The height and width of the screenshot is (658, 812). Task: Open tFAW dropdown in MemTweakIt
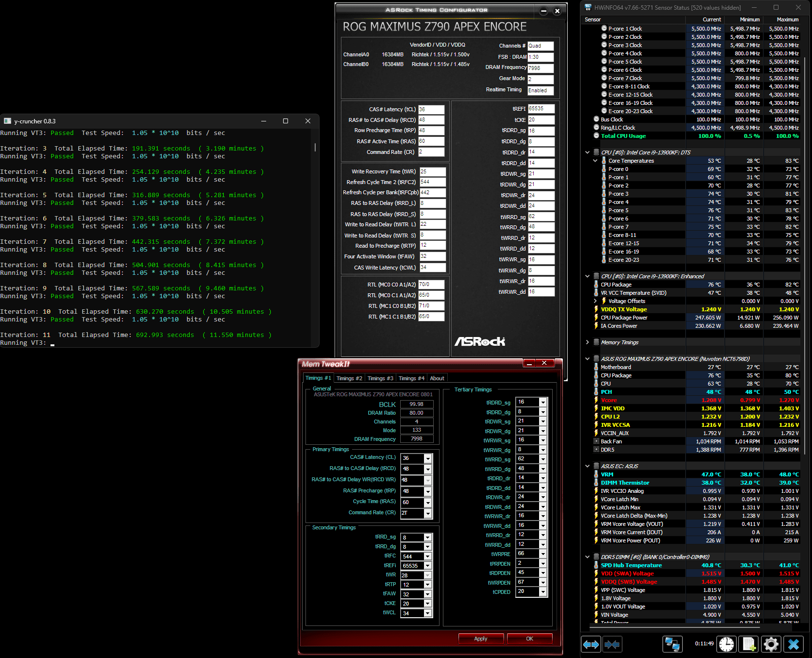tap(428, 594)
